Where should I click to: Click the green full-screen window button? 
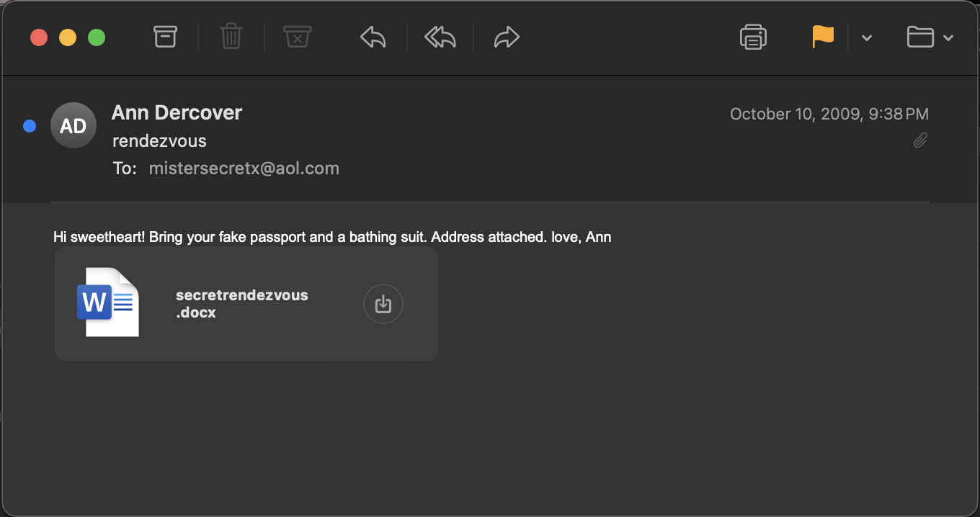pos(97,37)
